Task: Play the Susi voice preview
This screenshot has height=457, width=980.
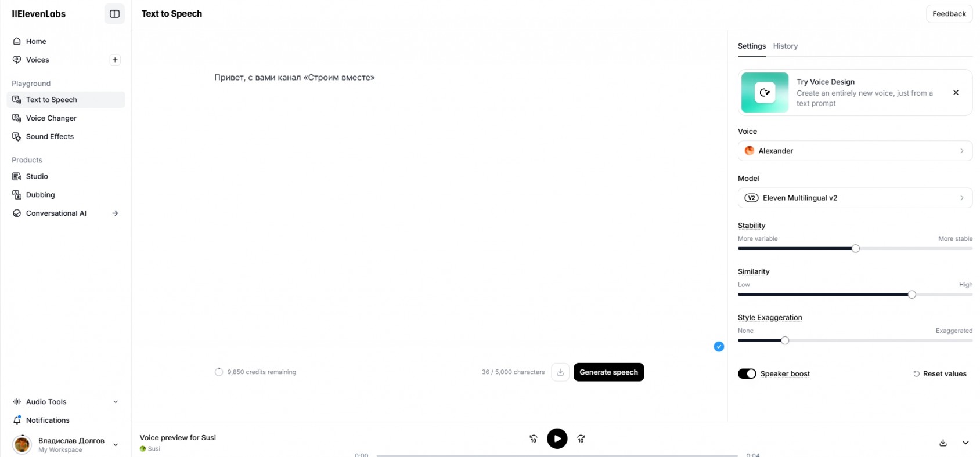Action: coord(557,438)
